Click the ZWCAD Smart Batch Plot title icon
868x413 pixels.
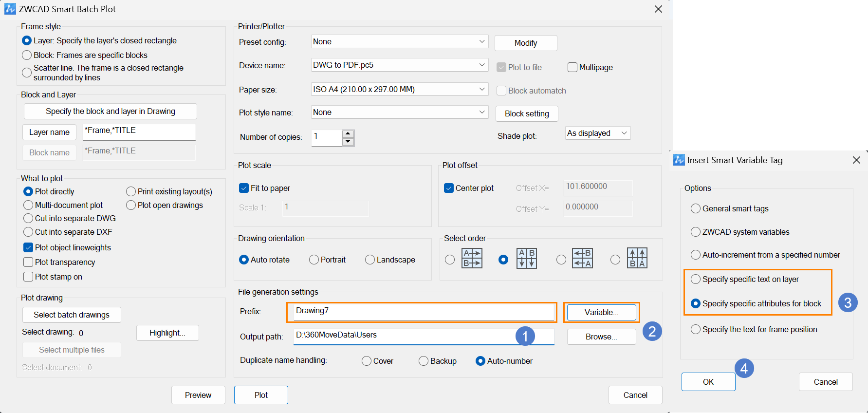tap(10, 9)
